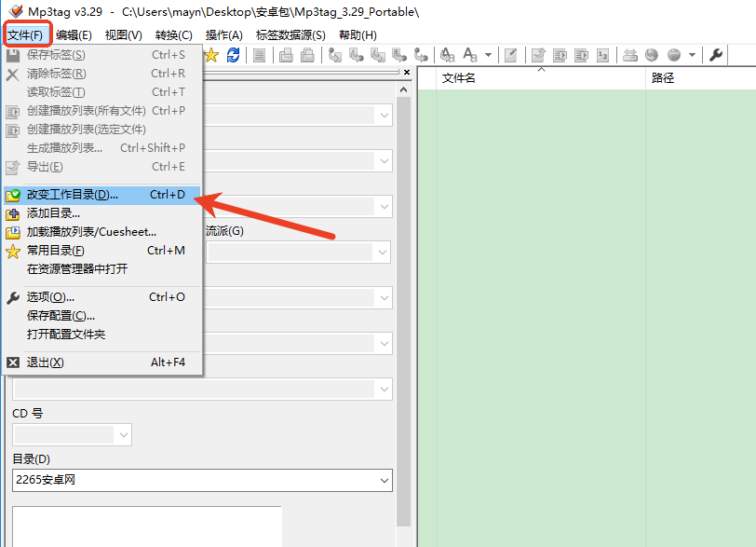Select 打开配置文件夹 menu item

(x=101, y=335)
